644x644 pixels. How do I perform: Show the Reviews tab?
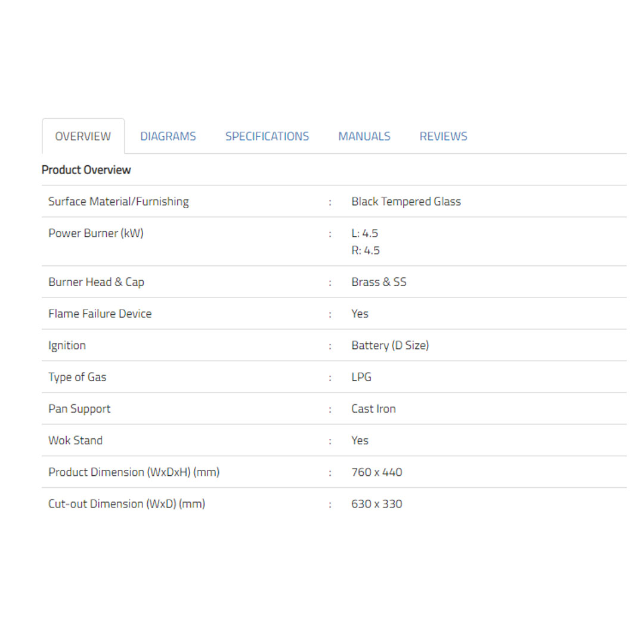[443, 137]
